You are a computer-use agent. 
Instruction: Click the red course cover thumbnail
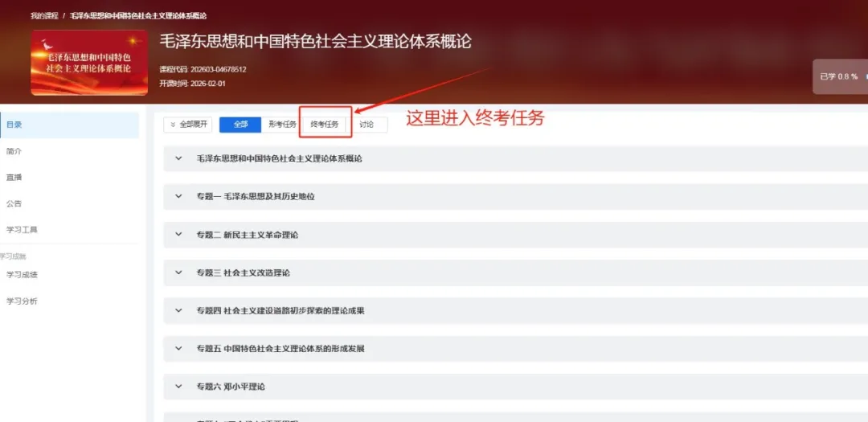pos(89,63)
